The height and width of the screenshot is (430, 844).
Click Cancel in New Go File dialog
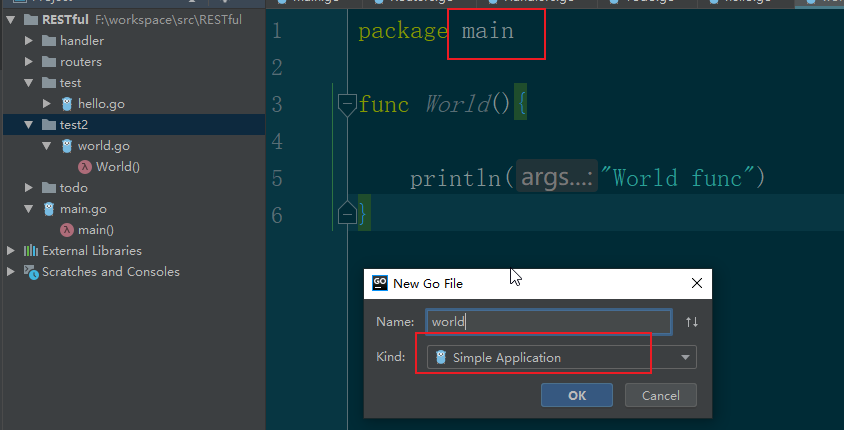tap(660, 395)
